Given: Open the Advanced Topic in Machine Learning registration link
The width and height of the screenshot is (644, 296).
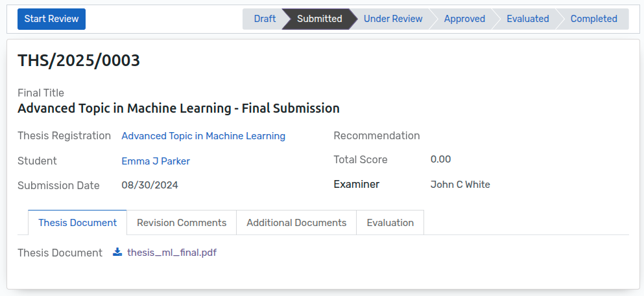Looking at the screenshot, I should point(203,136).
